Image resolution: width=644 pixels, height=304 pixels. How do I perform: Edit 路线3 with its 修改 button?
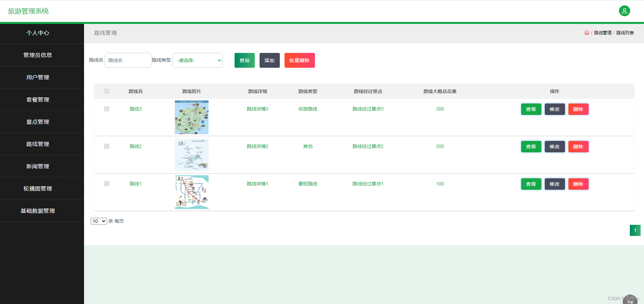[x=555, y=109]
